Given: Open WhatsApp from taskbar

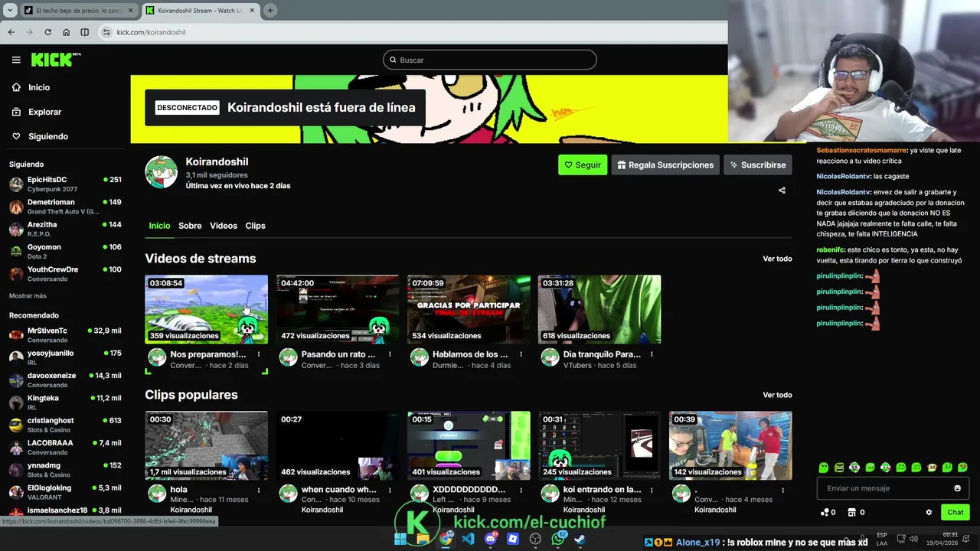Looking at the screenshot, I should tap(557, 539).
